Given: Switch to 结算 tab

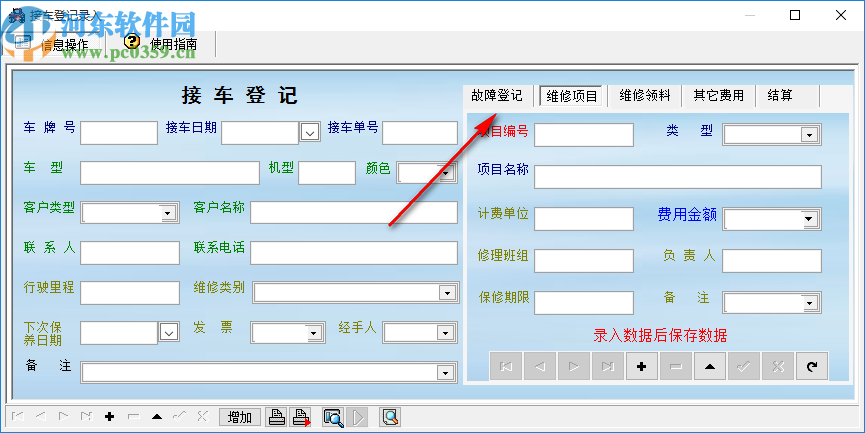Looking at the screenshot, I should [x=779, y=95].
